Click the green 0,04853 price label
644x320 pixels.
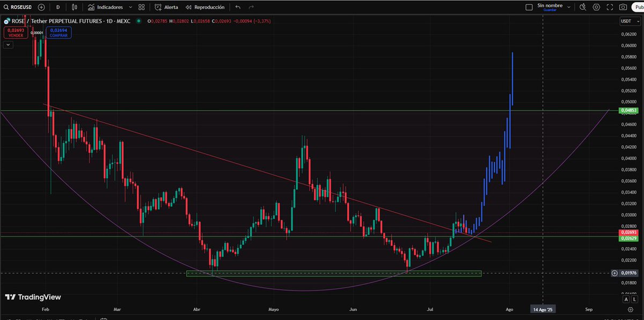click(628, 110)
